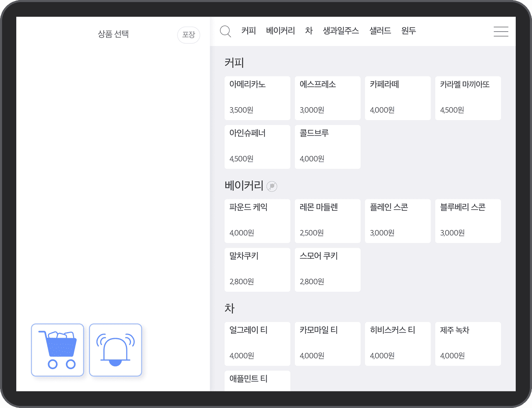Image resolution: width=532 pixels, height=408 pixels.
Task: Toggle the 포장 takeout option
Action: click(189, 35)
